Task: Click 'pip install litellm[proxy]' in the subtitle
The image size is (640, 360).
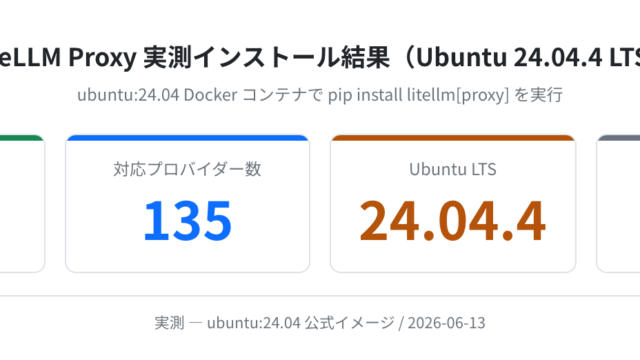Action: (x=418, y=95)
